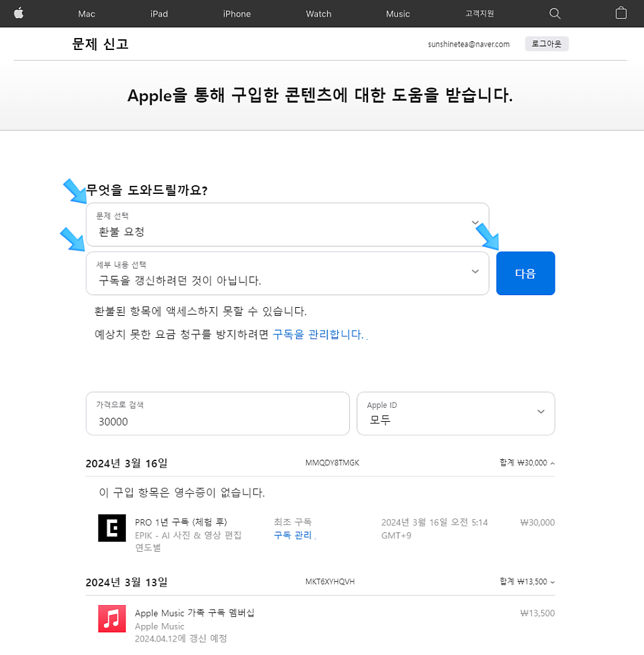This screenshot has height=655, width=644.
Task: Open the iPad menu
Action: pos(159,14)
